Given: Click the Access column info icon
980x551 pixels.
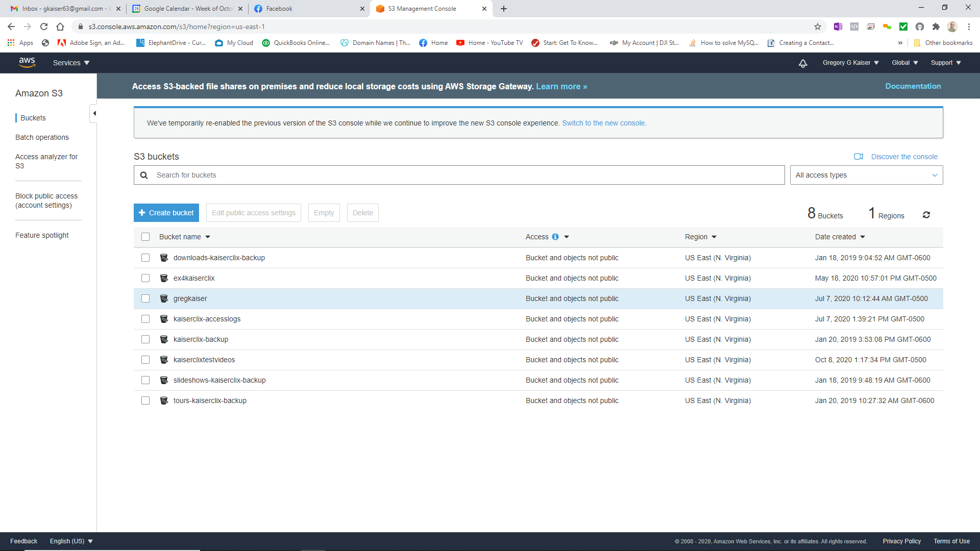Looking at the screenshot, I should [555, 237].
